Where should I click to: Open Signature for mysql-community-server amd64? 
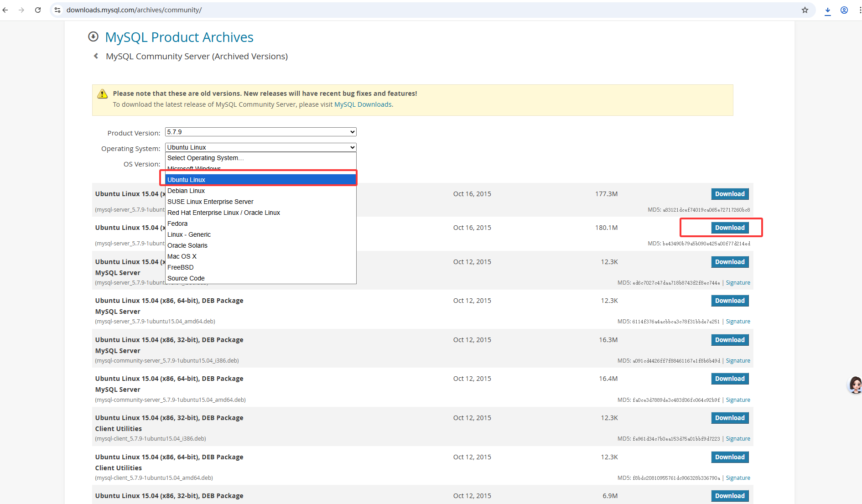click(738, 400)
